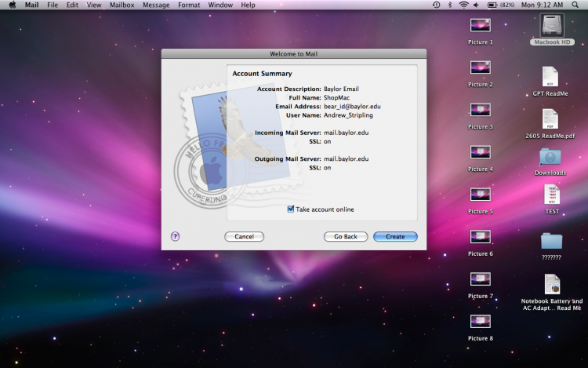Click the Cancel button

point(244,236)
